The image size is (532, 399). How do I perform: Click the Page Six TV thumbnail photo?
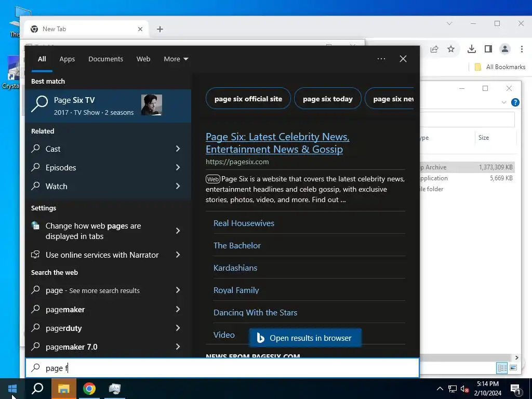click(151, 105)
